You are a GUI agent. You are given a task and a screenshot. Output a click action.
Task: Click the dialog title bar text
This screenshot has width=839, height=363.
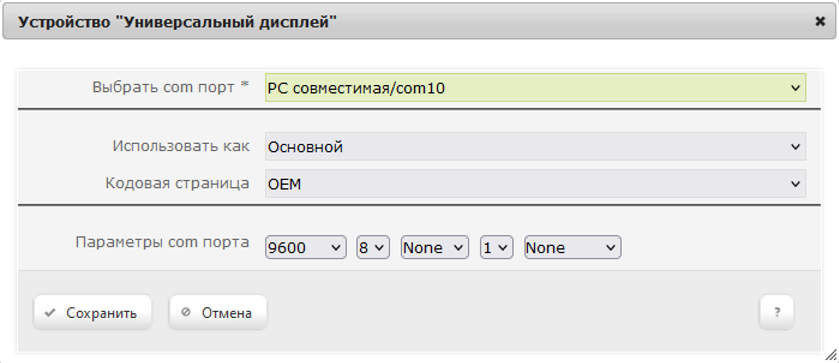(178, 22)
